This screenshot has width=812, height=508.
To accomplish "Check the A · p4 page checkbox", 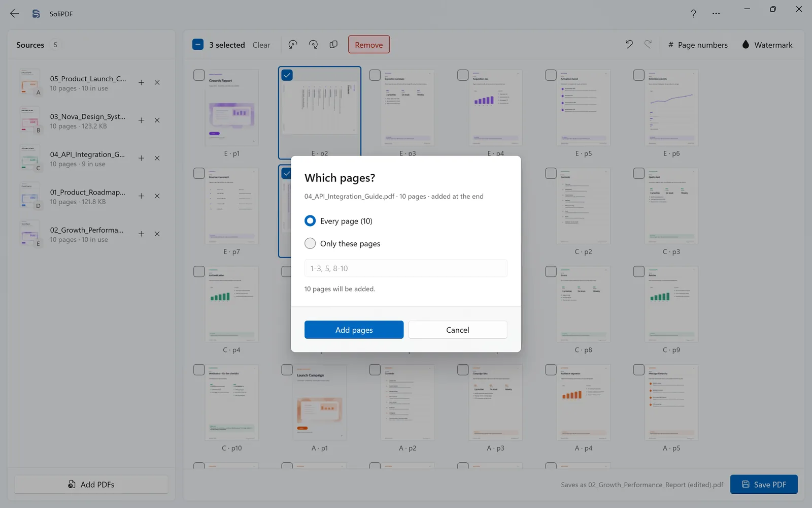I will pyautogui.click(x=551, y=370).
